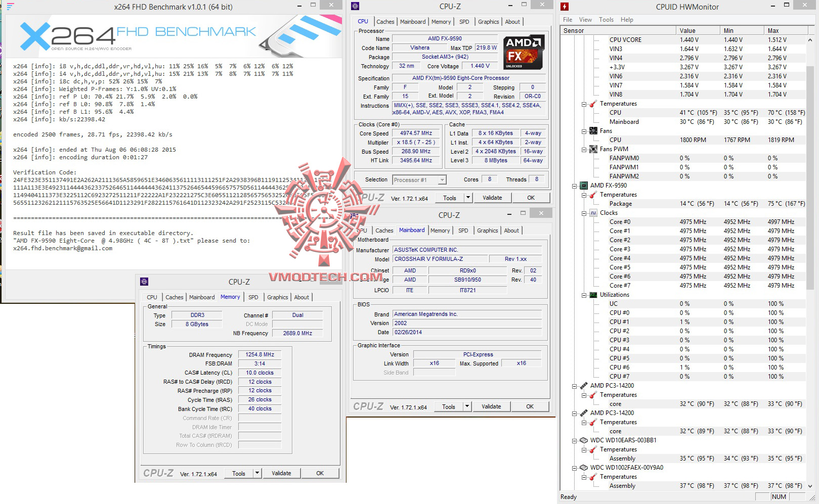This screenshot has height=504, width=819.
Task: Click the HWMonitor scrollbar down arrow
Action: pos(810,485)
